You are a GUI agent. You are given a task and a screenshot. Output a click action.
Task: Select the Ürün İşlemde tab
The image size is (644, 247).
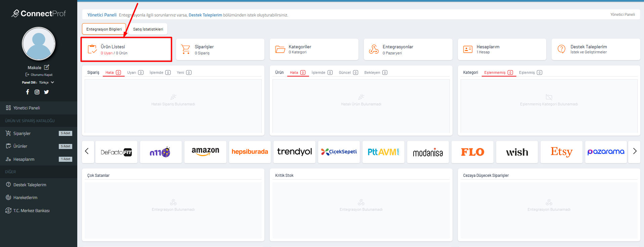[x=322, y=72]
